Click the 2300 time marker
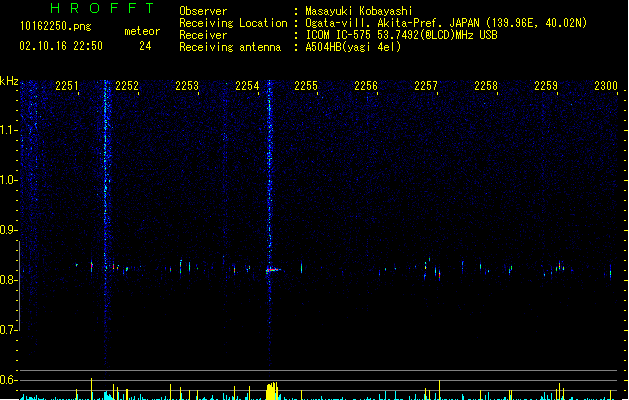 606,85
